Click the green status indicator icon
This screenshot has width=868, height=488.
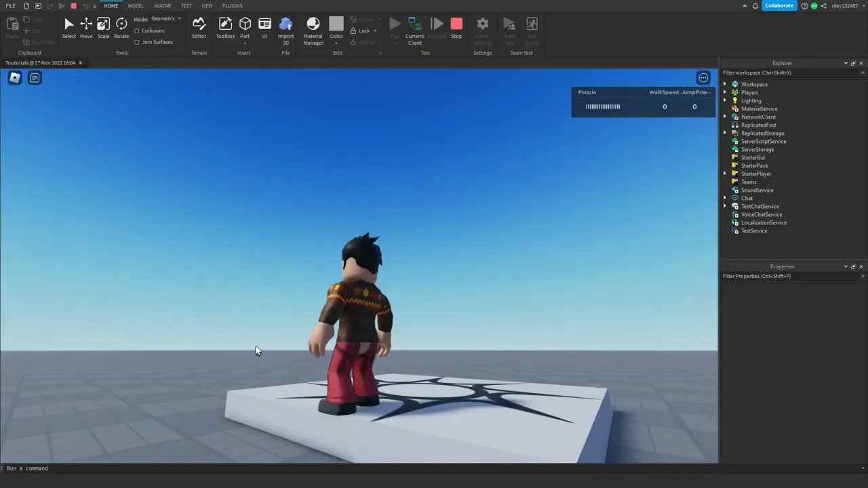tap(814, 5)
